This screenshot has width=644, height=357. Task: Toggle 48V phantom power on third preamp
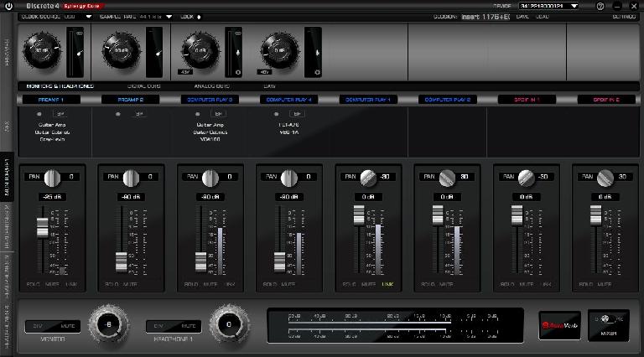click(184, 72)
